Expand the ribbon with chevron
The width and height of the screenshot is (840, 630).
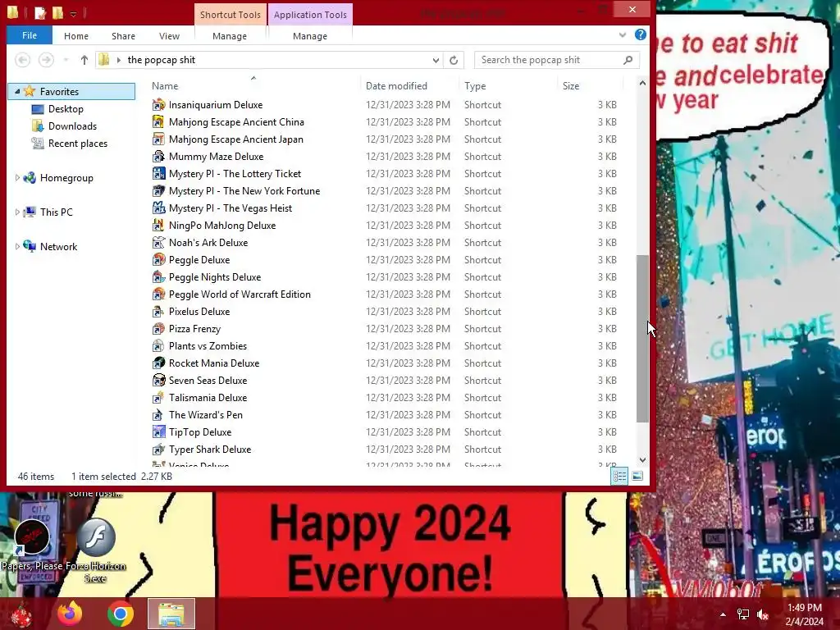pos(622,35)
